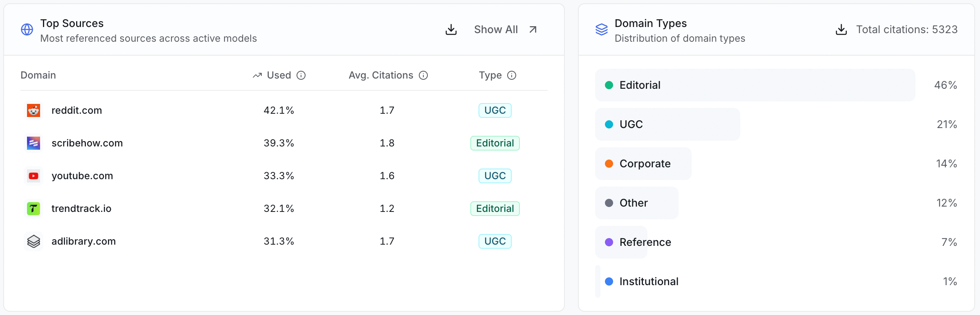The width and height of the screenshot is (980, 315).
Task: Click the orange Corporate color dot
Action: [609, 164]
